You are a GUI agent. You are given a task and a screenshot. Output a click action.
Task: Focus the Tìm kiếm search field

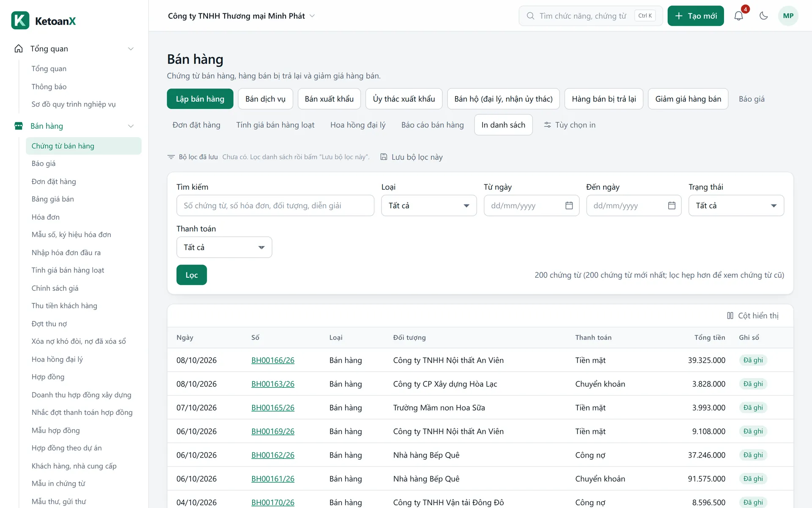click(x=275, y=205)
